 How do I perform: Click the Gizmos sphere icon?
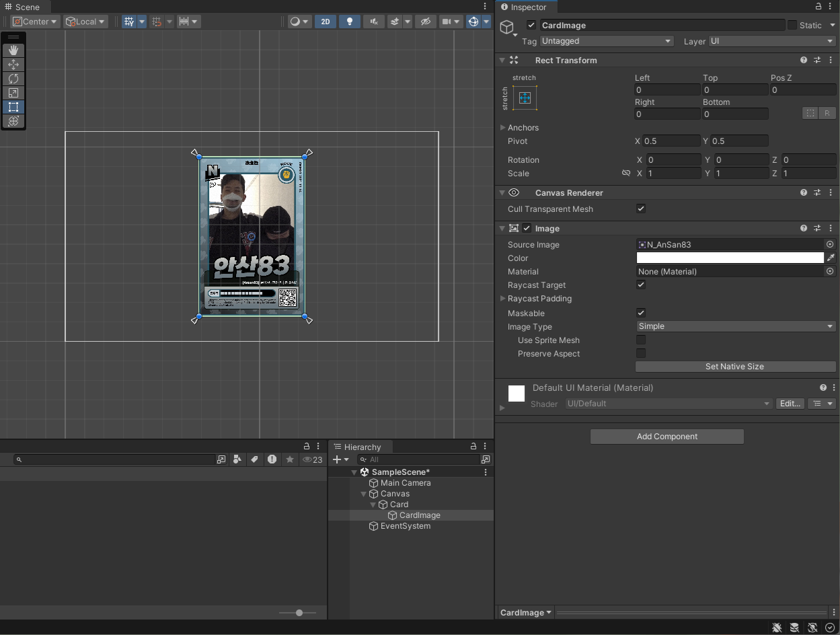point(473,22)
